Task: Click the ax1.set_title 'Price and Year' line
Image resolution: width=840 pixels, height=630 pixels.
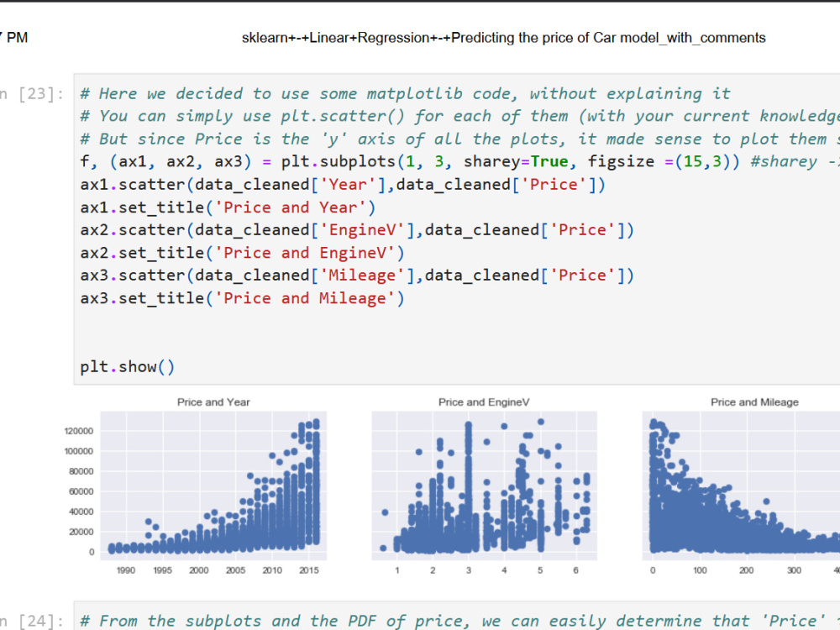Action: click(228, 207)
